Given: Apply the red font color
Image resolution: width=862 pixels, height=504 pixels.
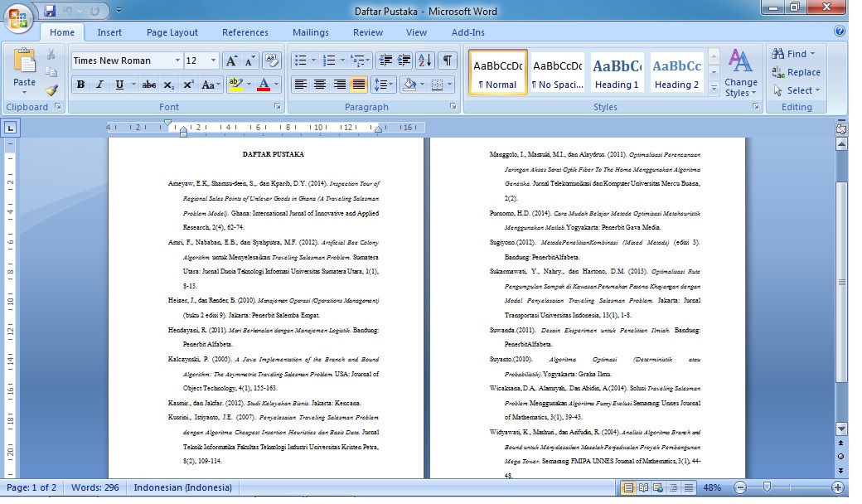Looking at the screenshot, I should (264, 85).
